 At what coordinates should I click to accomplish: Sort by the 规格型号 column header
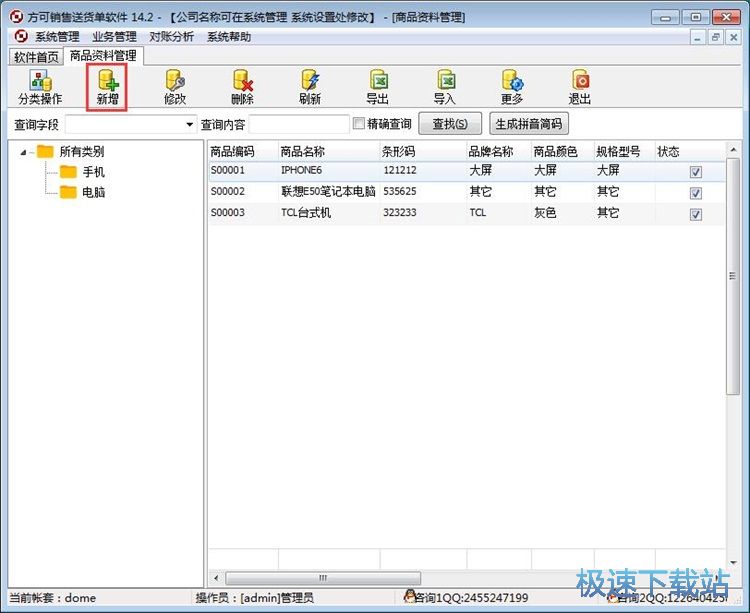(624, 152)
